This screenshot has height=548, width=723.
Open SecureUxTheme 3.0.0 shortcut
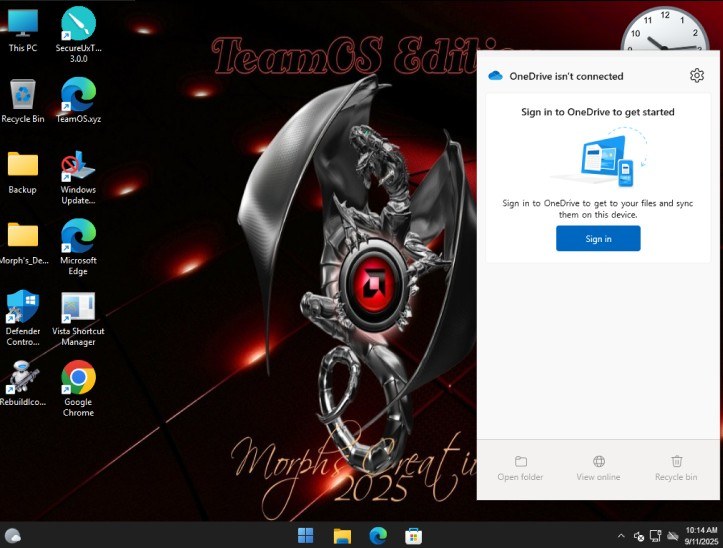[x=78, y=34]
